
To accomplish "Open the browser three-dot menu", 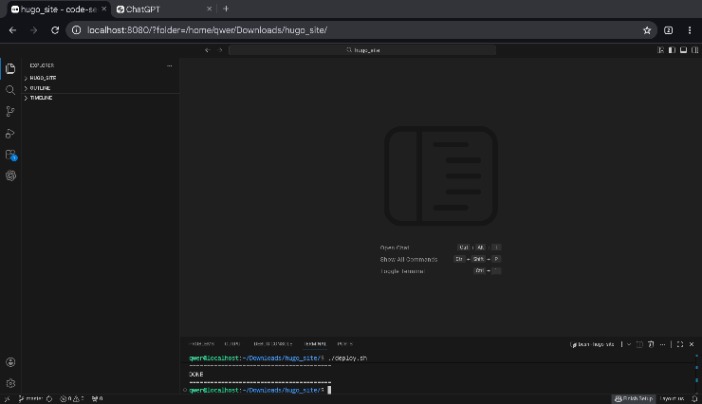I will [689, 30].
